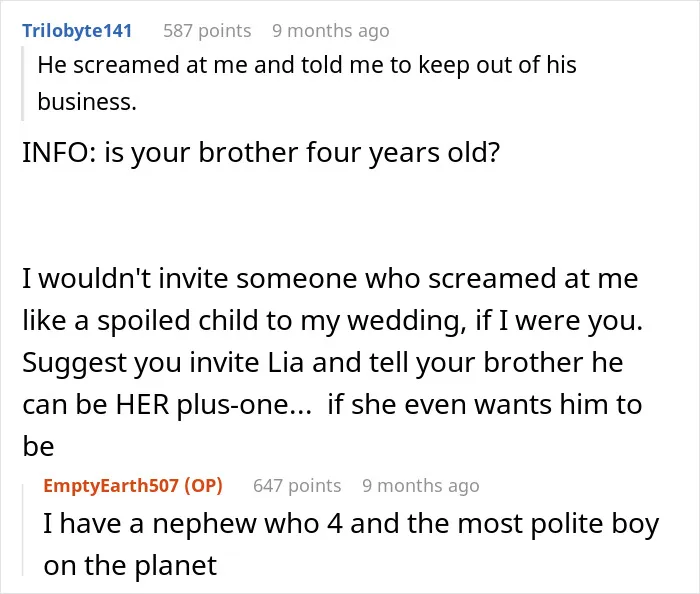This screenshot has width=700, height=594.
Task: Open OP reply's 9 months ago timestamp
Action: [421, 486]
